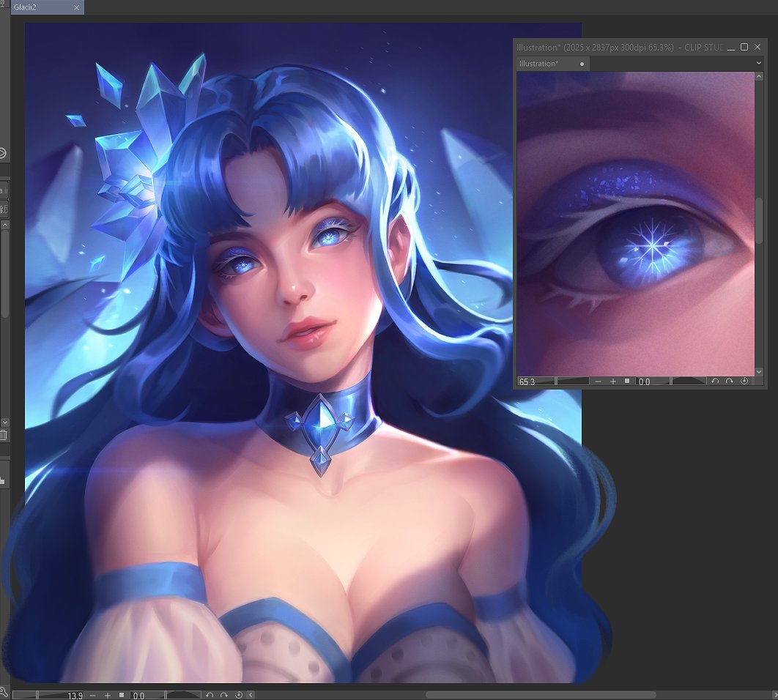
Task: Click trash delete icon in left panel
Action: (x=3, y=435)
